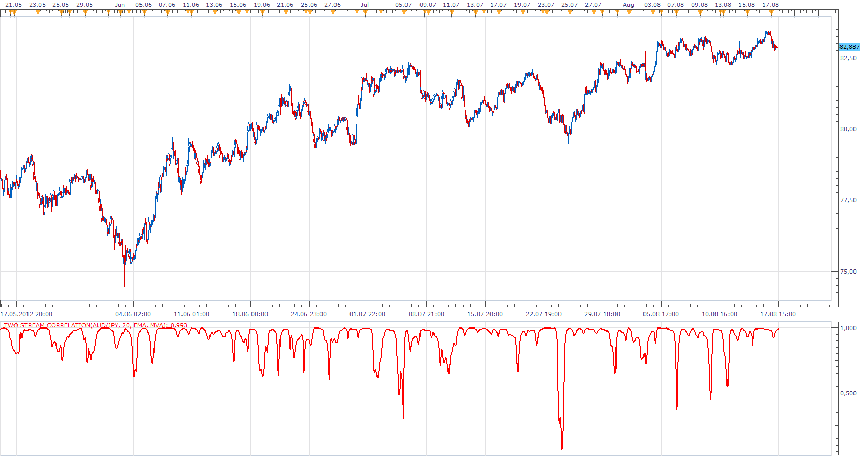Select the 29.07 18:00 time label
This screenshot has width=868, height=456.
603,314
